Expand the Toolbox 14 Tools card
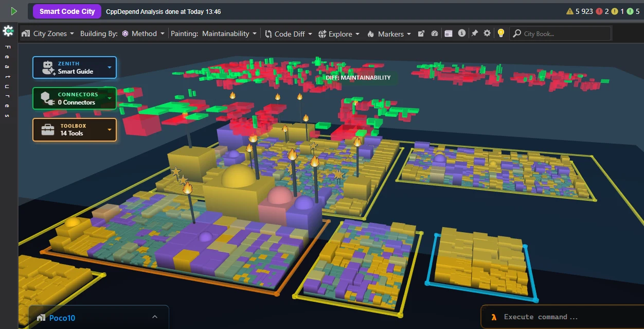644x329 pixels. tap(75, 129)
